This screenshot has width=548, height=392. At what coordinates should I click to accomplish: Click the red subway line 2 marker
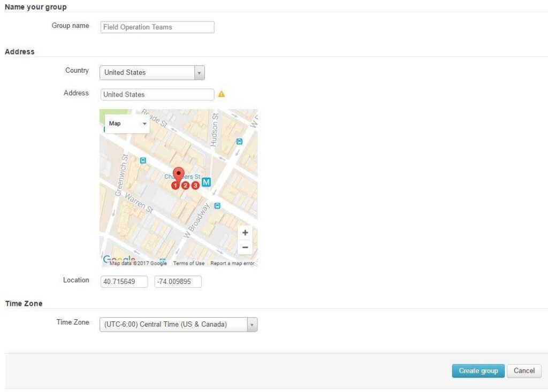(186, 186)
